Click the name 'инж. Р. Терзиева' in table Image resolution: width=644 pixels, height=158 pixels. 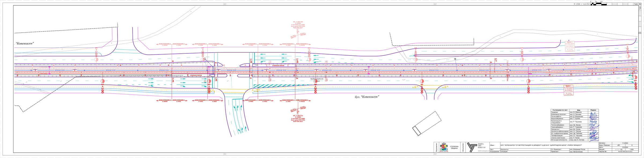point(576,122)
